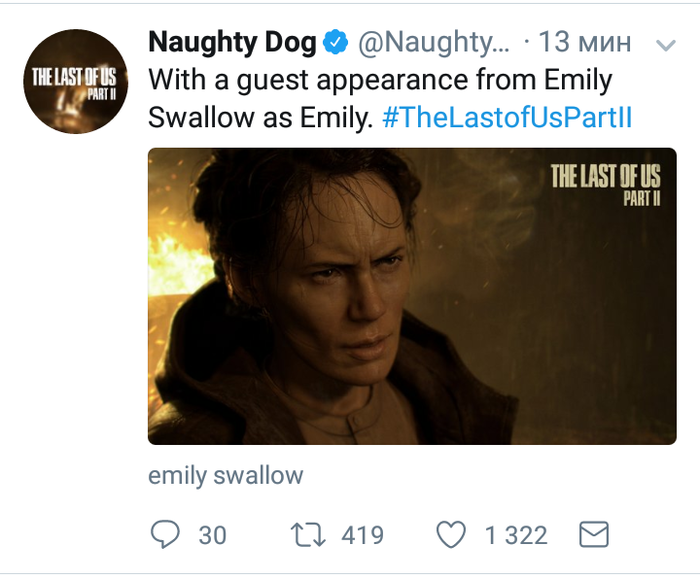Image resolution: width=700 pixels, height=579 pixels.
Task: Reply using the speech bubble icon
Action: point(163,535)
